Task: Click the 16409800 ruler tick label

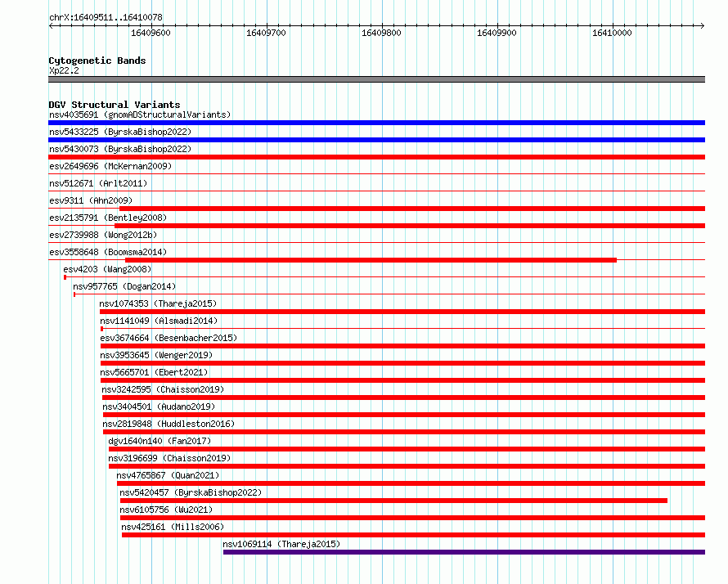Action: pyautogui.click(x=381, y=33)
